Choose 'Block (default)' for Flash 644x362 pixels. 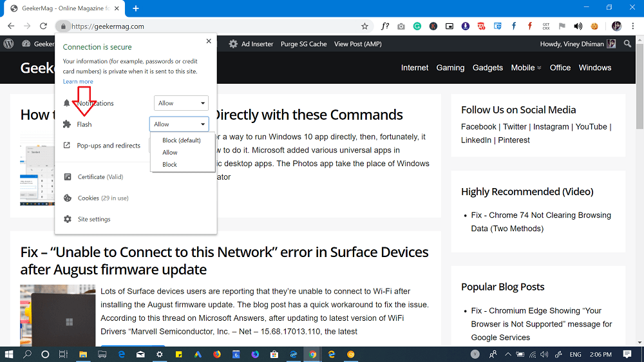pos(182,140)
